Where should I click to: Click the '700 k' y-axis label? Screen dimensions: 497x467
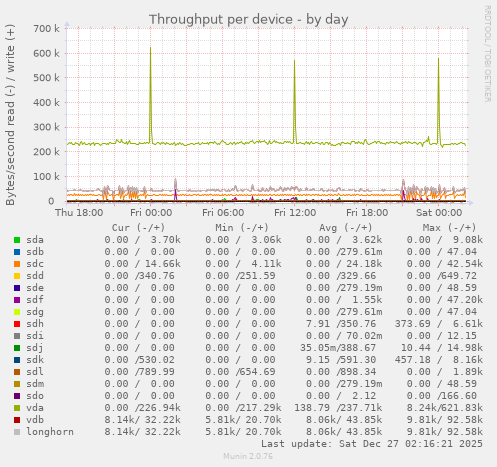[46, 29]
